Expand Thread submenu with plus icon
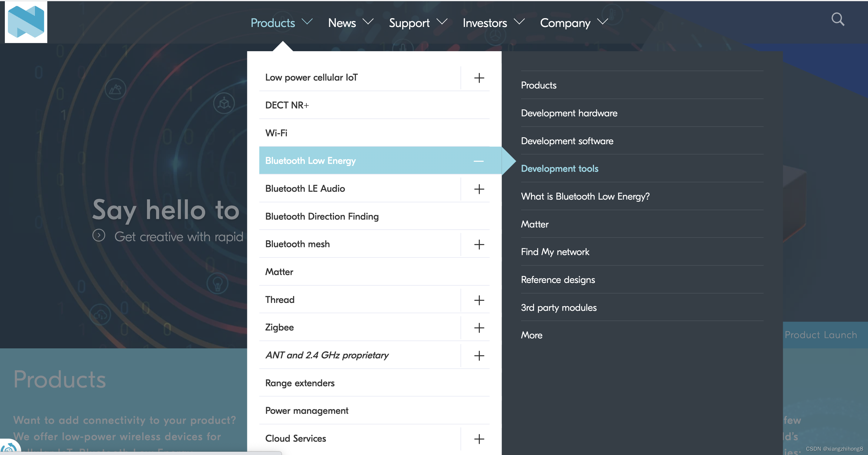 479,300
